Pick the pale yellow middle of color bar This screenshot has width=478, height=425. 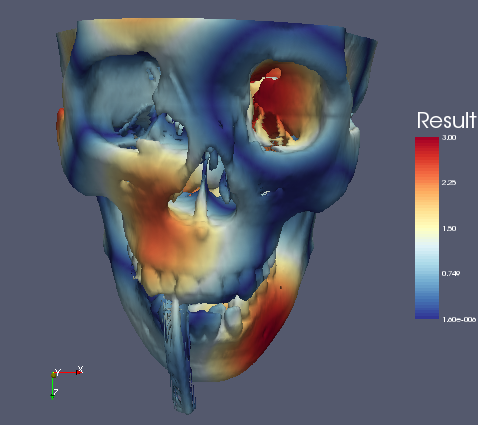pos(427,229)
